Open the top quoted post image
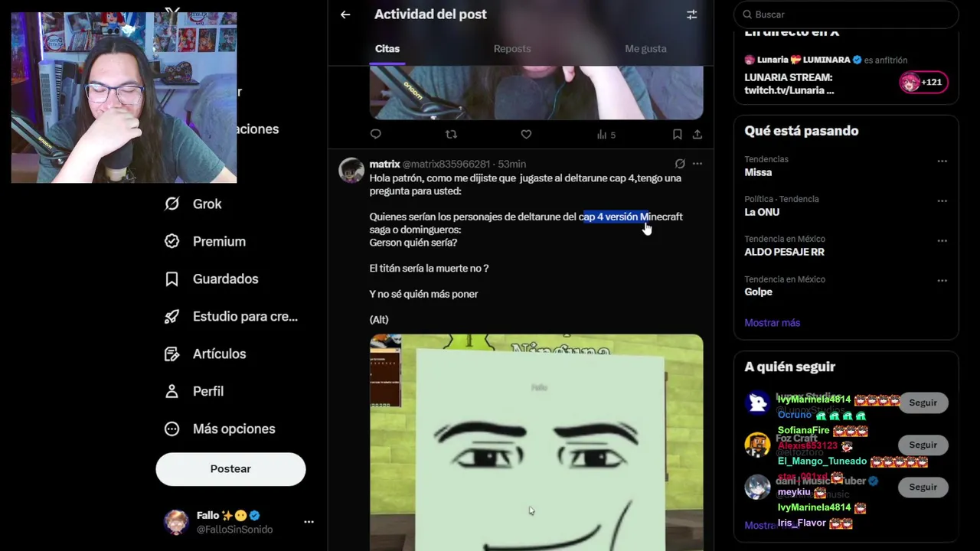This screenshot has height=551, width=980. [x=536, y=93]
